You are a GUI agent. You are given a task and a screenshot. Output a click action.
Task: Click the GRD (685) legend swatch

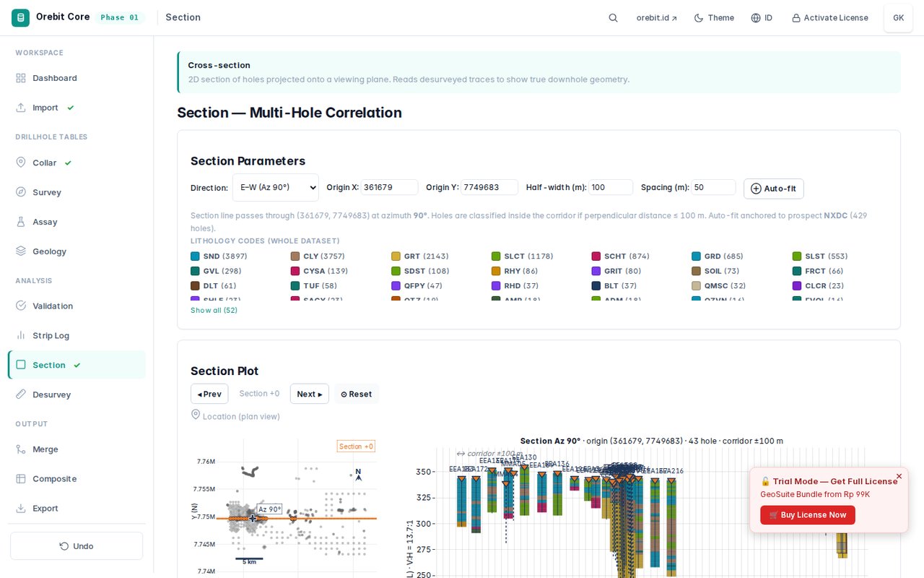tap(697, 256)
